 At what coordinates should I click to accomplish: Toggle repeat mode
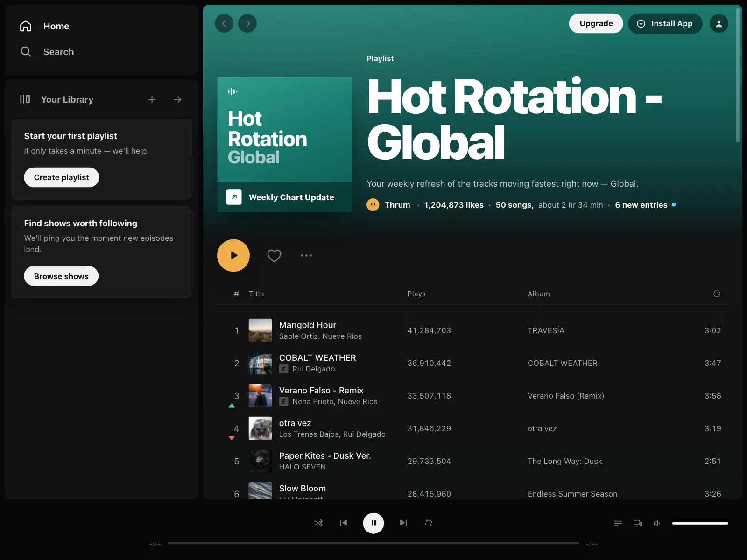tap(429, 523)
